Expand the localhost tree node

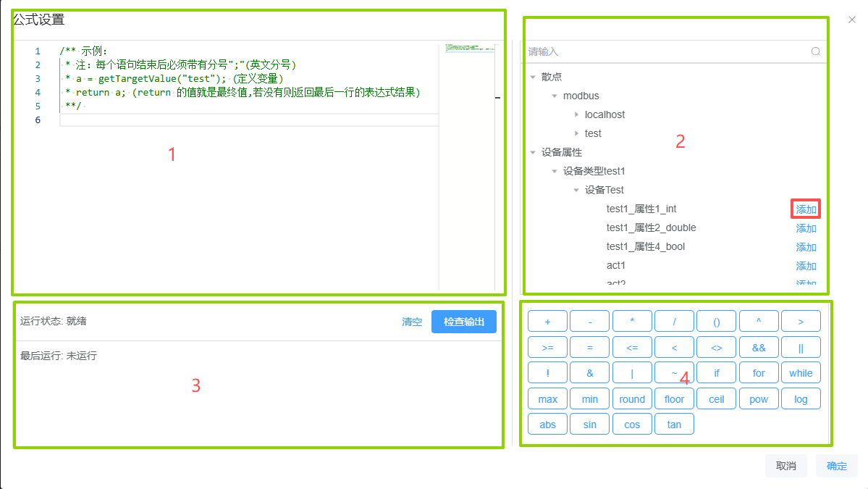pos(576,114)
